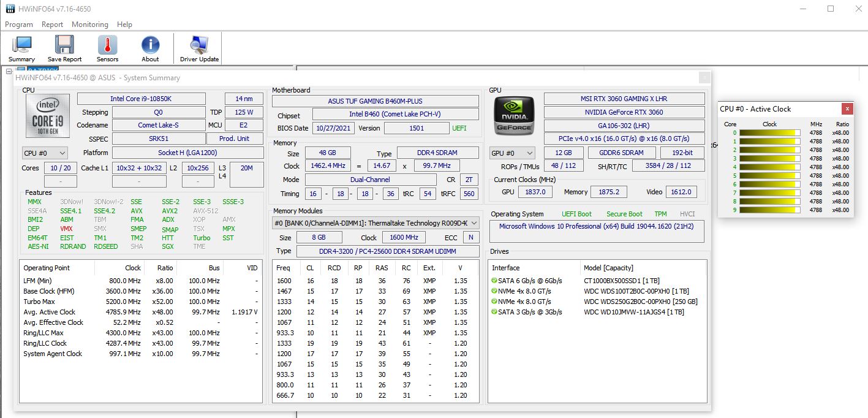This screenshot has width=868, height=418.
Task: Click the GPU clock 1837.0 value
Action: [x=535, y=192]
